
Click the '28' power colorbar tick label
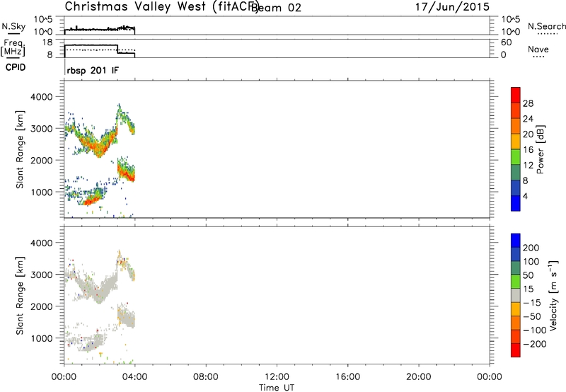click(x=528, y=103)
